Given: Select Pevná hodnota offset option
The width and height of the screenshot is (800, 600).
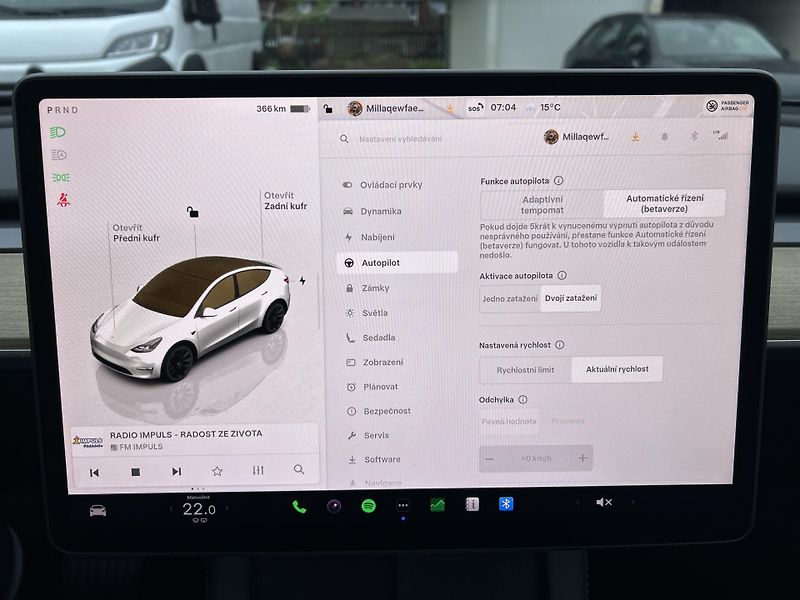Looking at the screenshot, I should pyautogui.click(x=509, y=421).
